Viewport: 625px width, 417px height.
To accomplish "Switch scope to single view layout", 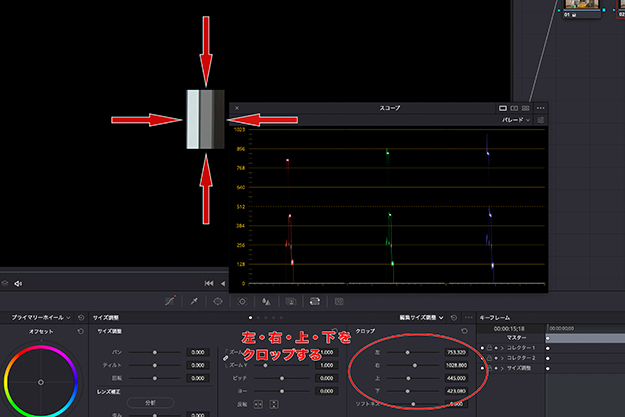I will click(x=503, y=107).
